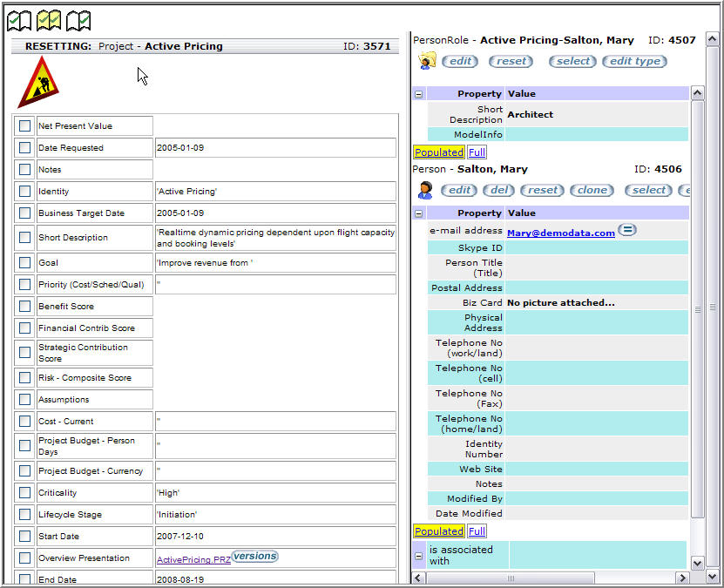Click the horizontal scrollbar's right arrow

point(682,578)
